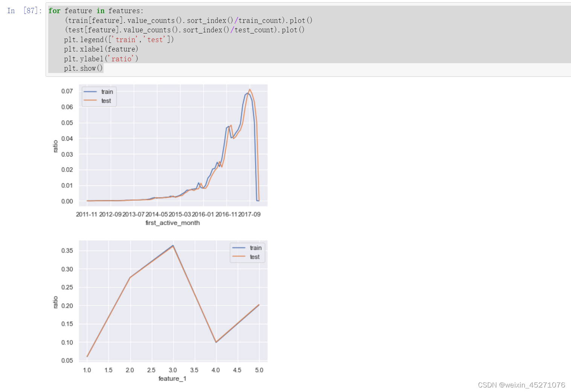Click the test value_counts plot code line
The image size is (571, 392).
[x=185, y=30]
